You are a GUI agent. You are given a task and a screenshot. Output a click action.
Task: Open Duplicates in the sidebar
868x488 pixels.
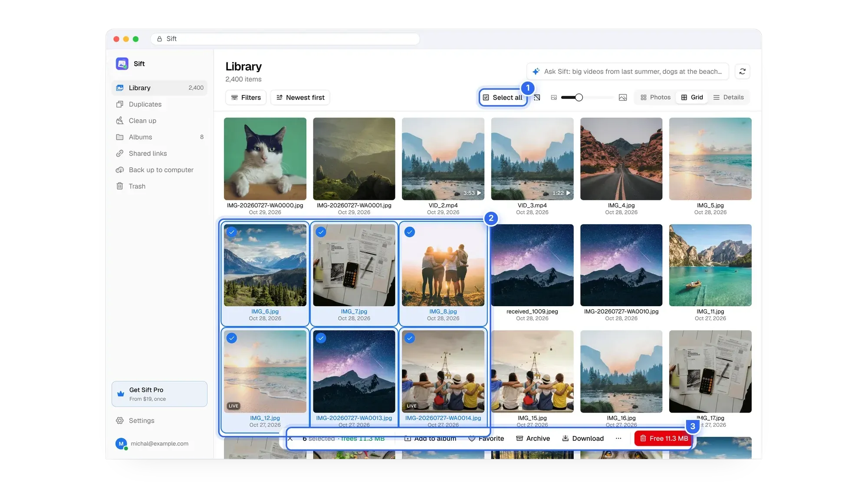159,104
